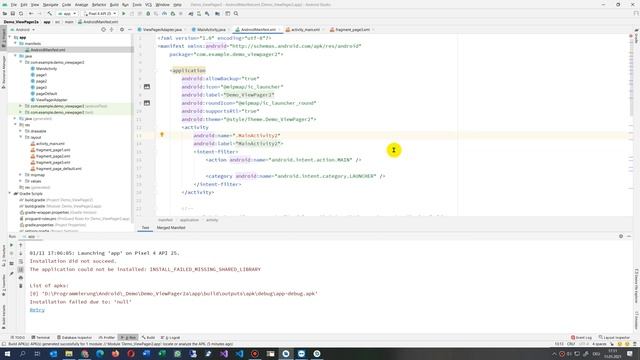The height and width of the screenshot is (360, 640).
Task: Switch to Merged Manifest tab
Action: coord(171,228)
